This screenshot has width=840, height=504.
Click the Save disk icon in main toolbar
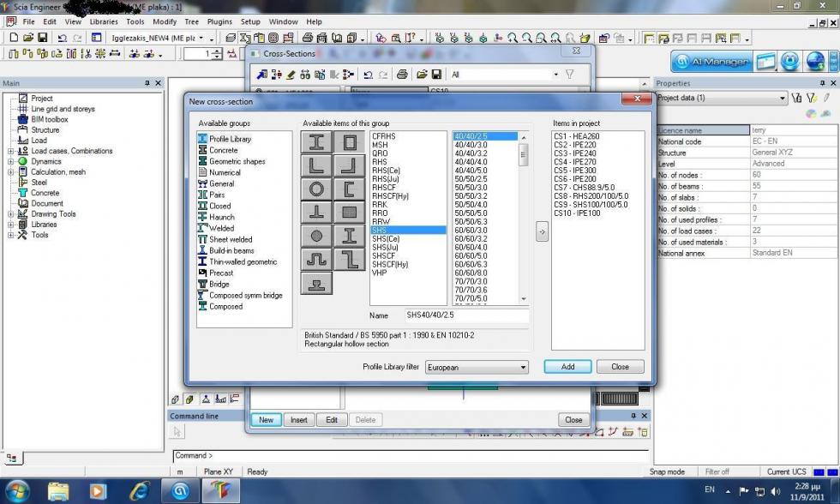pyautogui.click(x=42, y=38)
